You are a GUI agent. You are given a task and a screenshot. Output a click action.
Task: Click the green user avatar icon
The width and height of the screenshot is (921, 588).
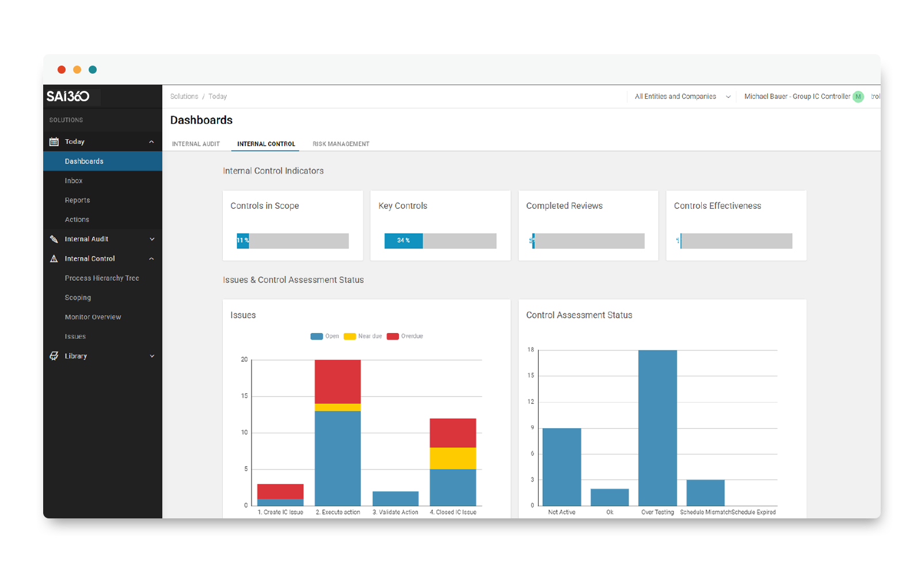coord(858,97)
